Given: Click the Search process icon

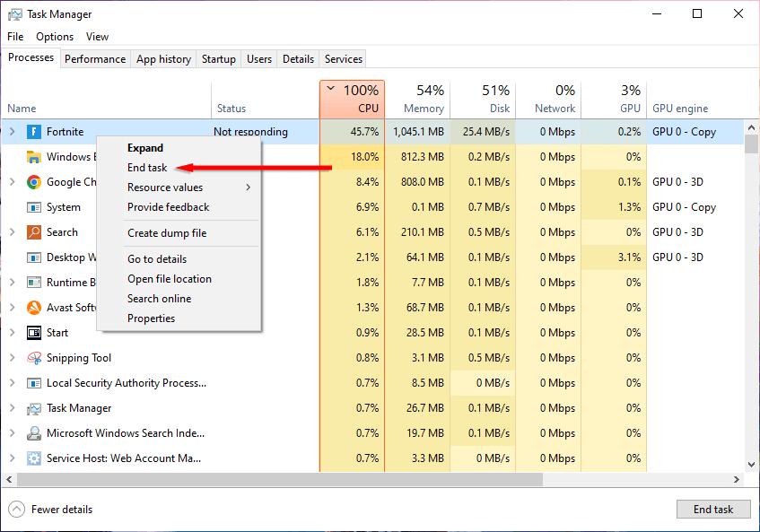Looking at the screenshot, I should (x=34, y=232).
